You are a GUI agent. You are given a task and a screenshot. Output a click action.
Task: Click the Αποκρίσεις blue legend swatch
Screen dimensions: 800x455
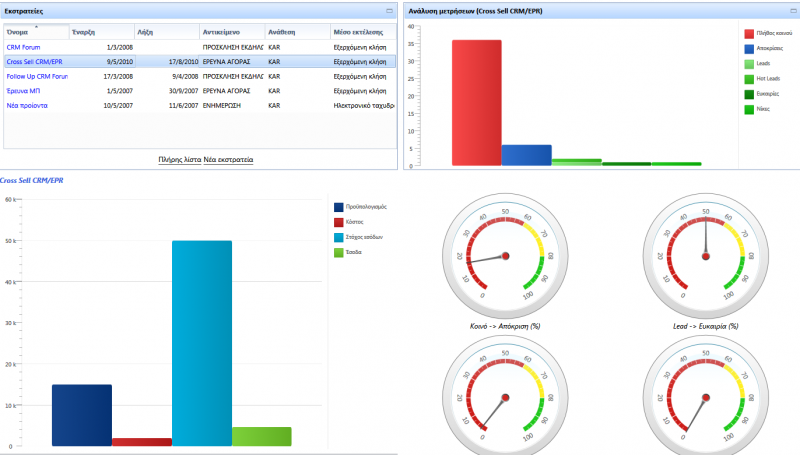point(749,49)
